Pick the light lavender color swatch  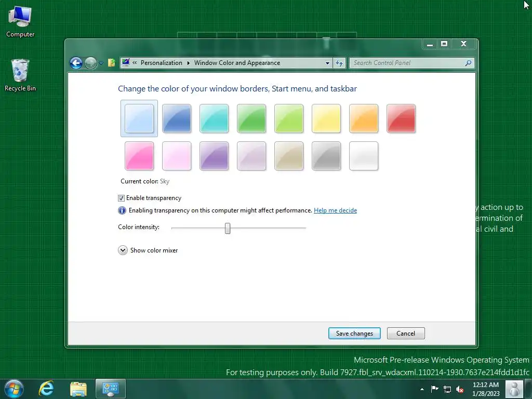251,156
